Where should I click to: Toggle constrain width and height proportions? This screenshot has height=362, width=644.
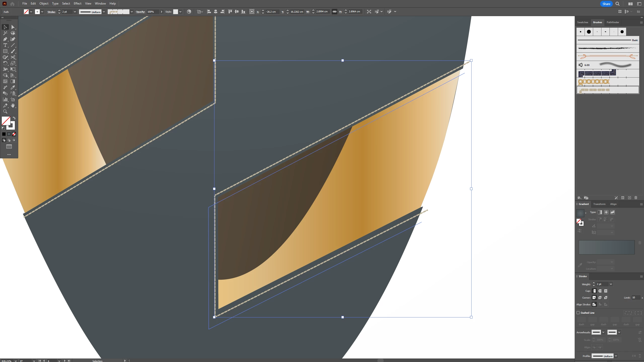point(334,12)
